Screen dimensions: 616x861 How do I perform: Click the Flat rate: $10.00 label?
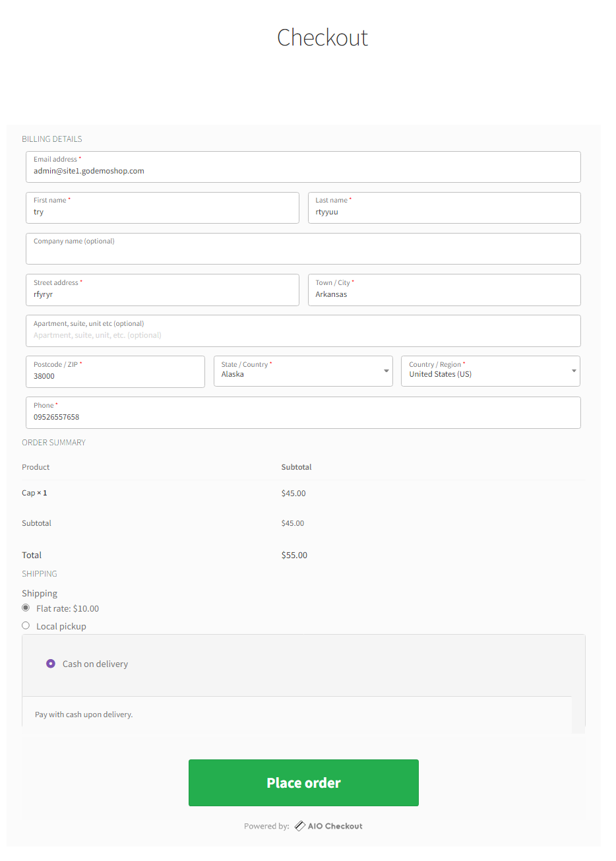(68, 608)
